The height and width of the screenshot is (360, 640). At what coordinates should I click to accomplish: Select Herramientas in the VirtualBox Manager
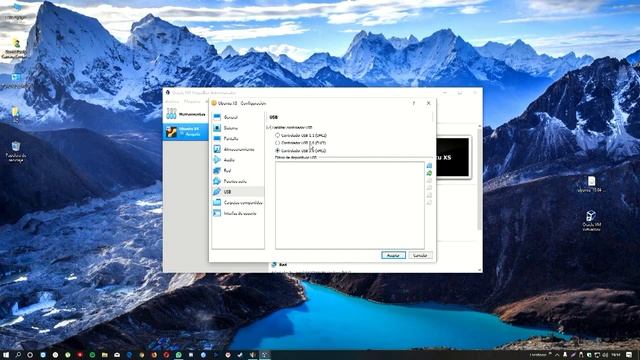point(186,114)
